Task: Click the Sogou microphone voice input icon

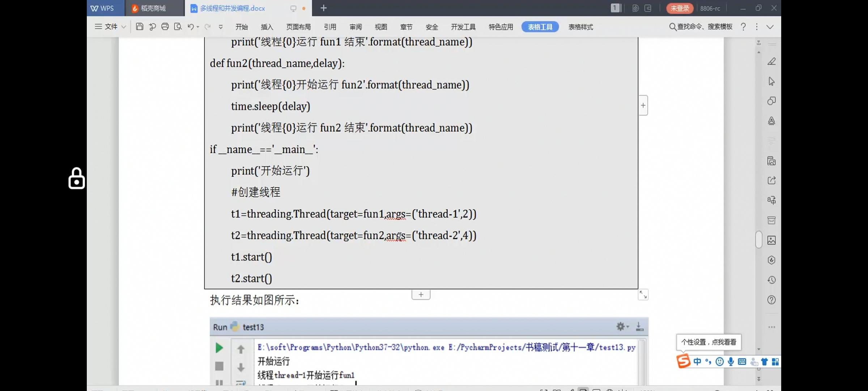Action: [x=731, y=361]
